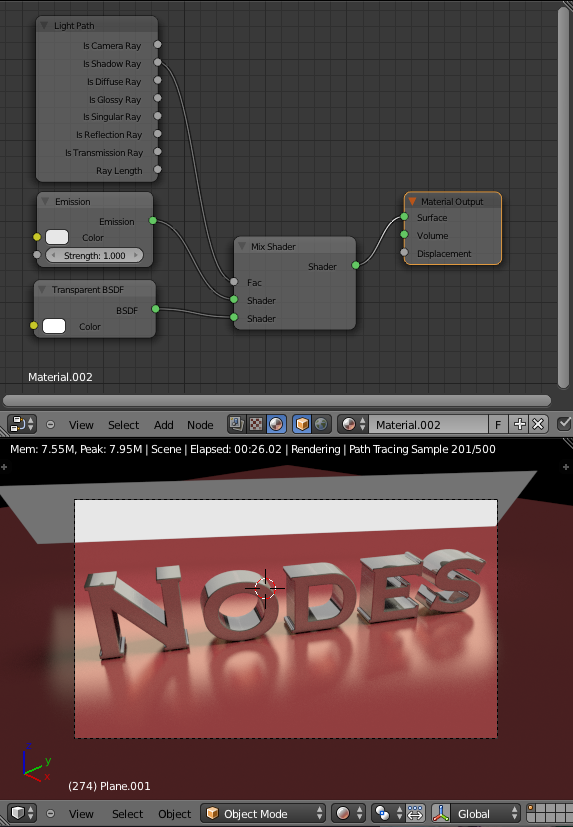Toggle the Use Nodes checkbox

click(564, 424)
